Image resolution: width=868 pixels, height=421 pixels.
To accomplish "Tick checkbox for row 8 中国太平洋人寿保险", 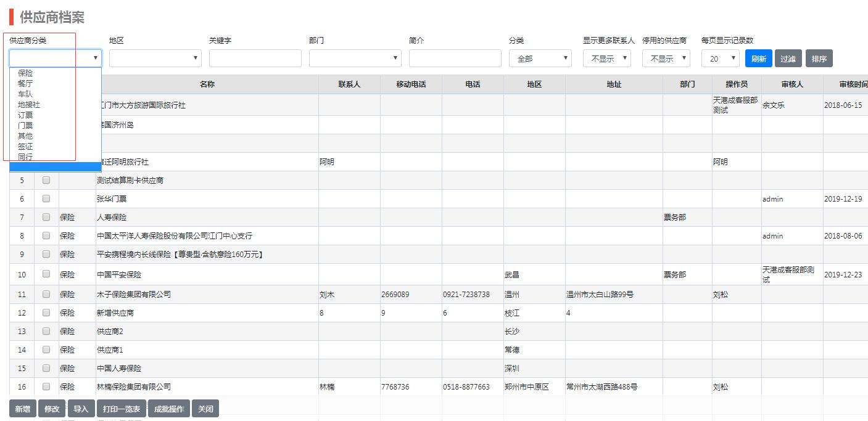I will [x=46, y=235].
